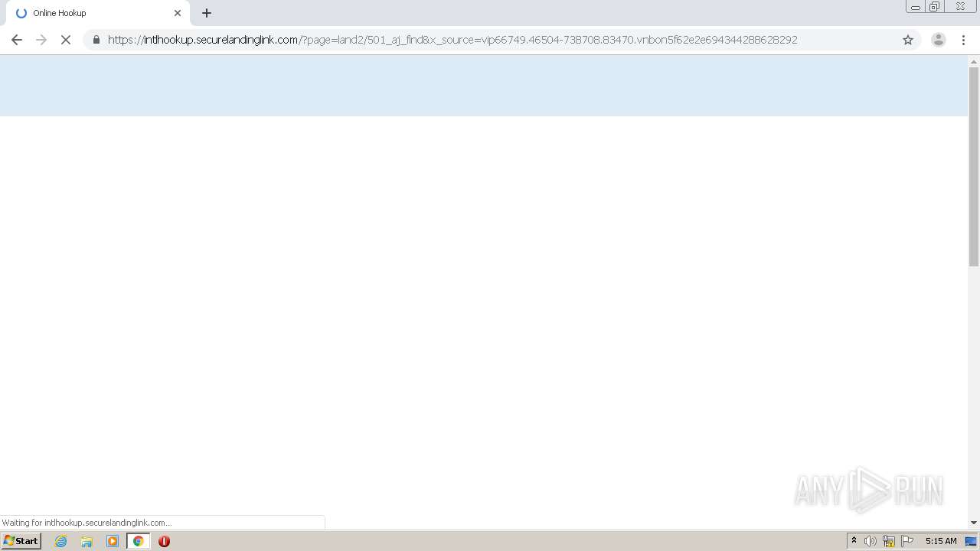This screenshot has width=980, height=551.
Task: Bookmark this page with the star
Action: [x=908, y=40]
